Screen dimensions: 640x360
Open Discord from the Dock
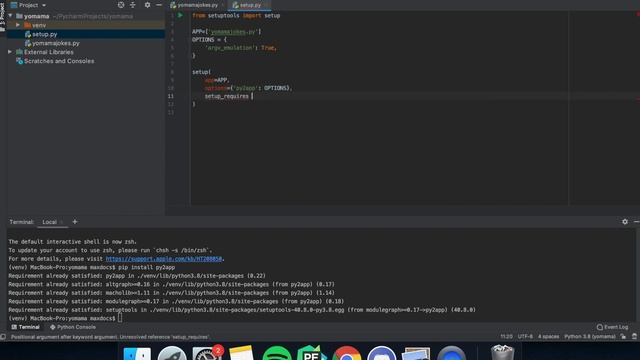[x=382, y=353]
